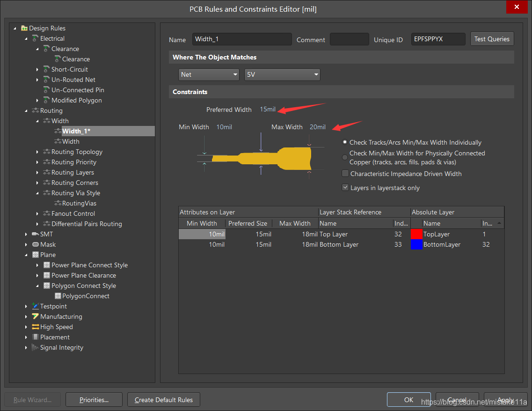The height and width of the screenshot is (411, 532).
Task: Click the Signal Integrity category icon
Action: (x=35, y=348)
